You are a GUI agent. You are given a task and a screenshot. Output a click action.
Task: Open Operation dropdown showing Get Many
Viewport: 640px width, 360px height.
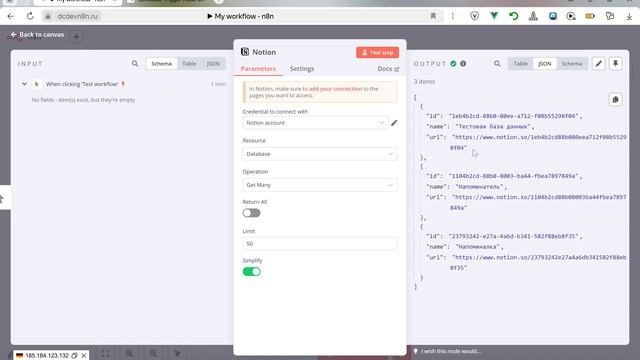320,185
